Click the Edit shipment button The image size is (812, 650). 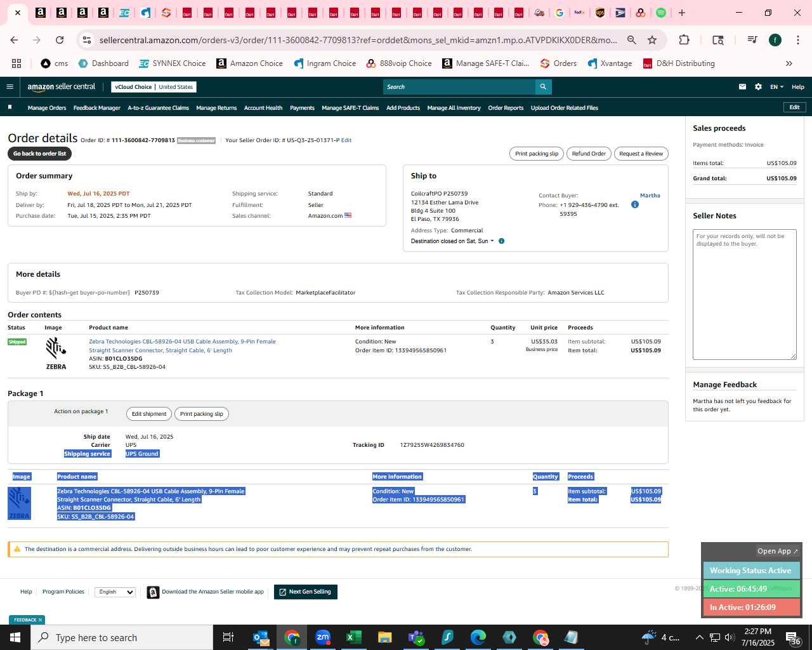[149, 414]
